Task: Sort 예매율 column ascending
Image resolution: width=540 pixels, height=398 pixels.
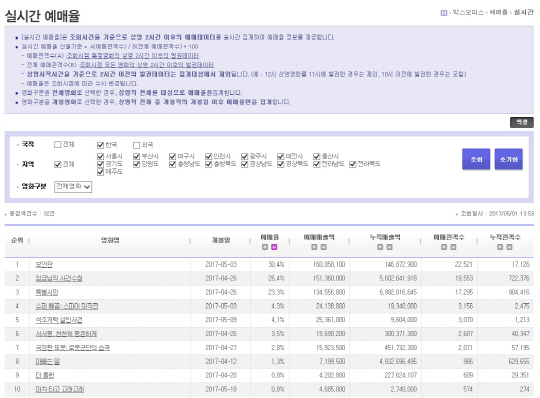Action: pyautogui.click(x=265, y=247)
